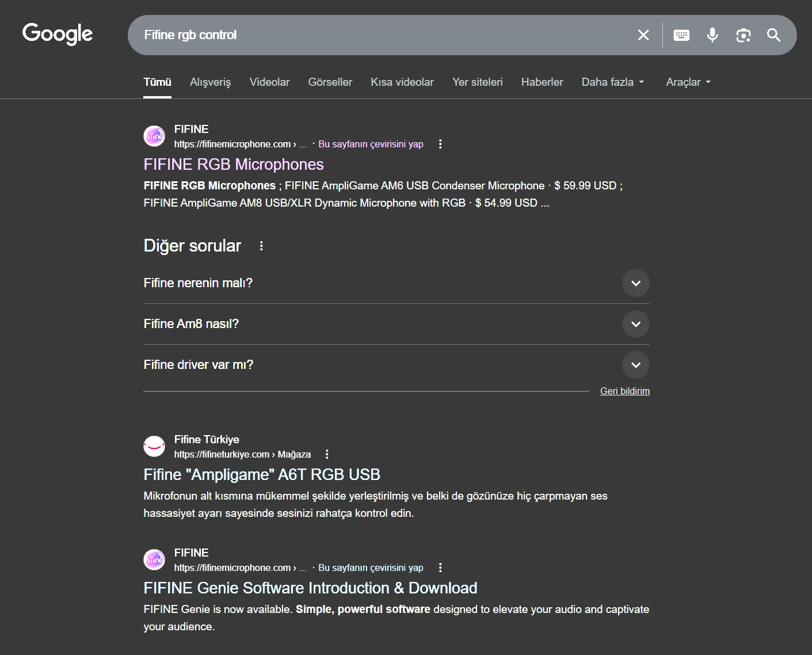The height and width of the screenshot is (655, 812).
Task: Switch to the Alışveriş tab
Action: (x=210, y=82)
